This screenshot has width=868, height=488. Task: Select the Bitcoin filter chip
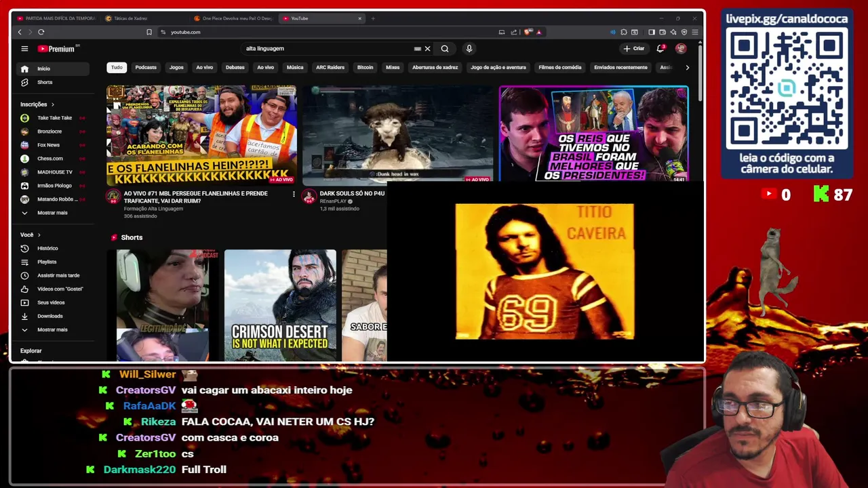pyautogui.click(x=365, y=67)
